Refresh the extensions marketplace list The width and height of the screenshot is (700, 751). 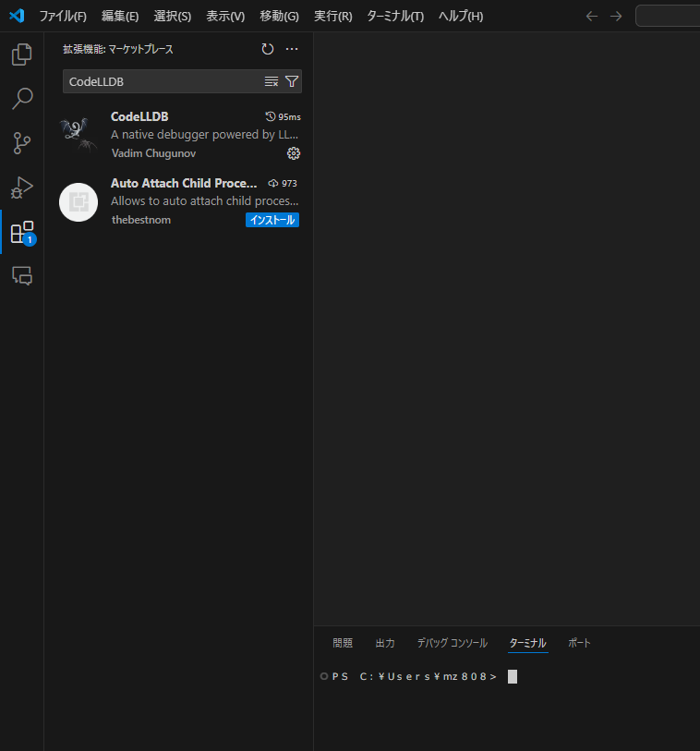[268, 49]
